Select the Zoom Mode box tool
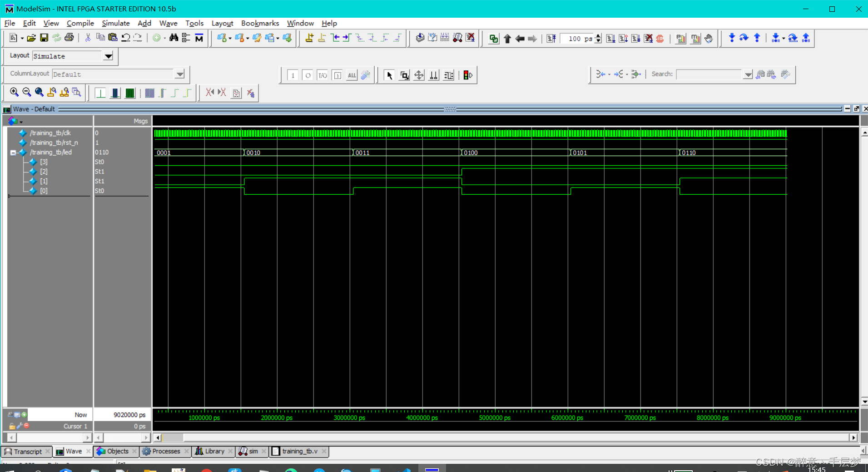 [404, 75]
